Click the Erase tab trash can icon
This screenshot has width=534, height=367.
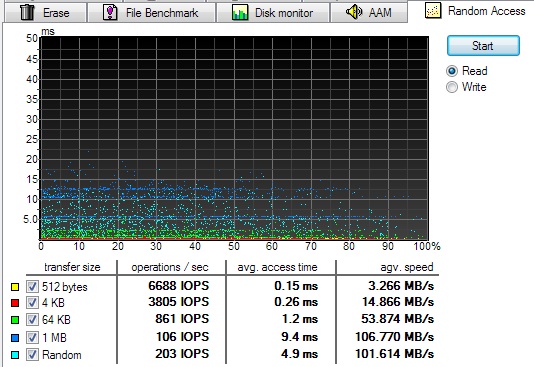(27, 12)
